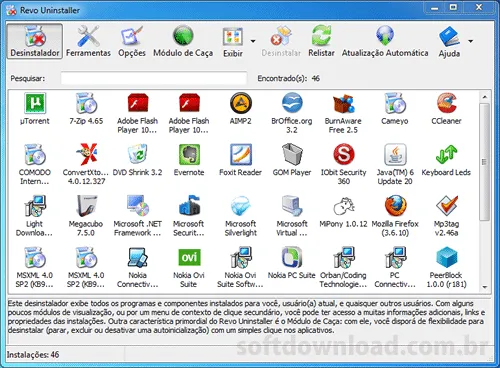Open the Ajuda help button

click(x=449, y=41)
